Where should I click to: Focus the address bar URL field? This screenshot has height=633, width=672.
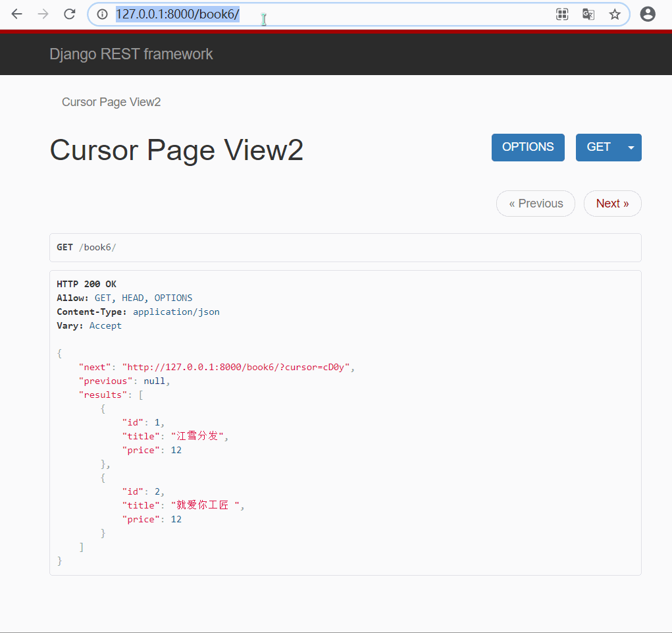[329, 14]
